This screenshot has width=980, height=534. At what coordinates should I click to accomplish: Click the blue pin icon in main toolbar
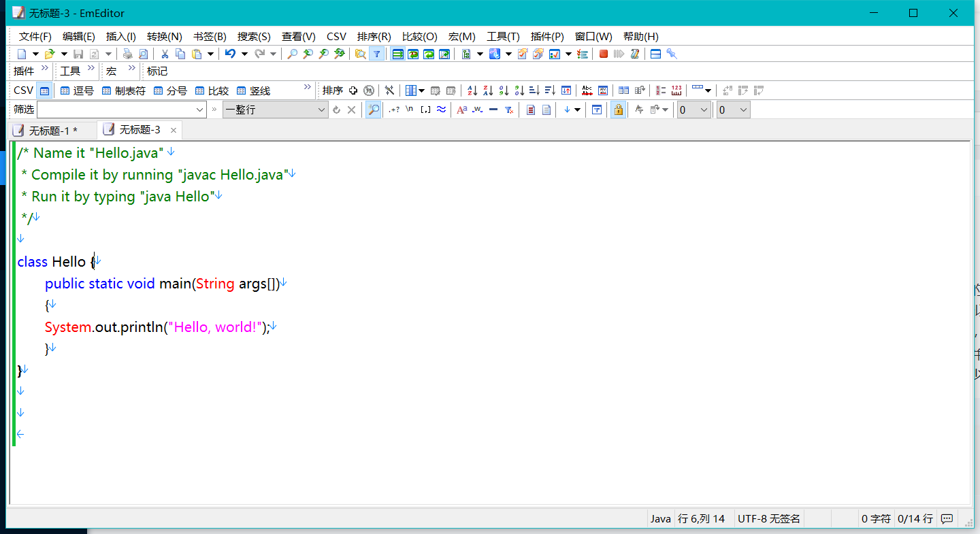[x=672, y=54]
